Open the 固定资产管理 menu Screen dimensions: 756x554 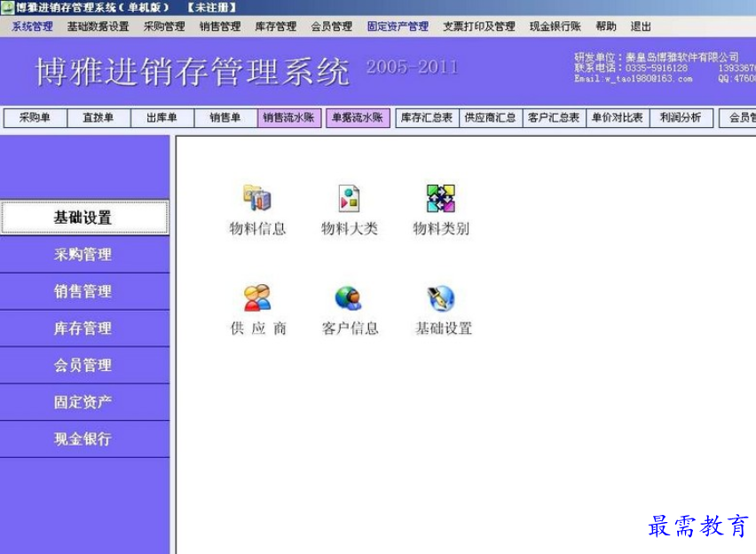click(398, 27)
